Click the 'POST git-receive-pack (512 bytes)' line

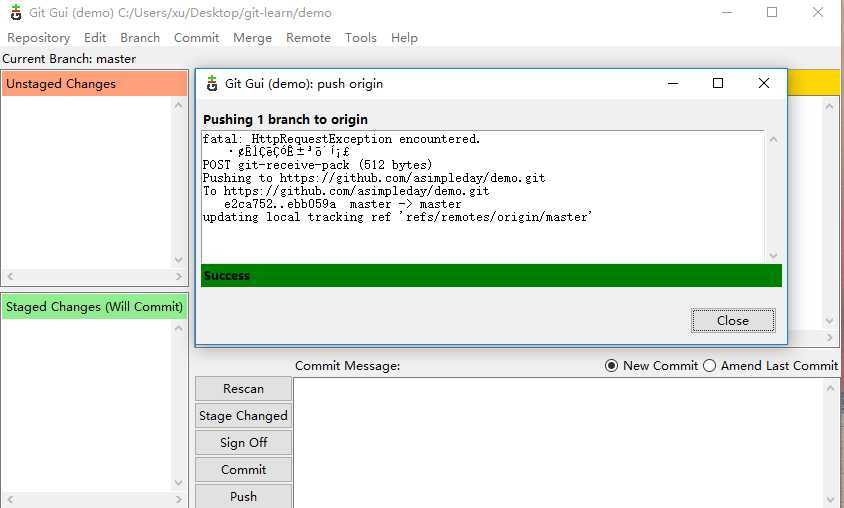(x=318, y=165)
